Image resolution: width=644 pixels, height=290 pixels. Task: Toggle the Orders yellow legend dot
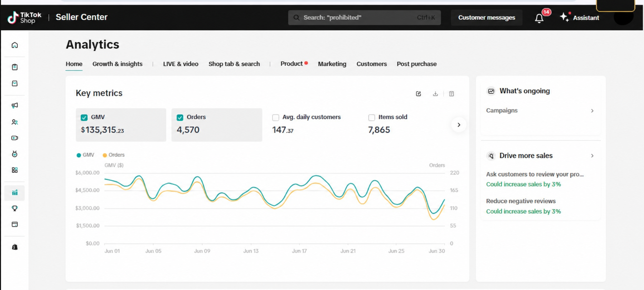tap(105, 155)
